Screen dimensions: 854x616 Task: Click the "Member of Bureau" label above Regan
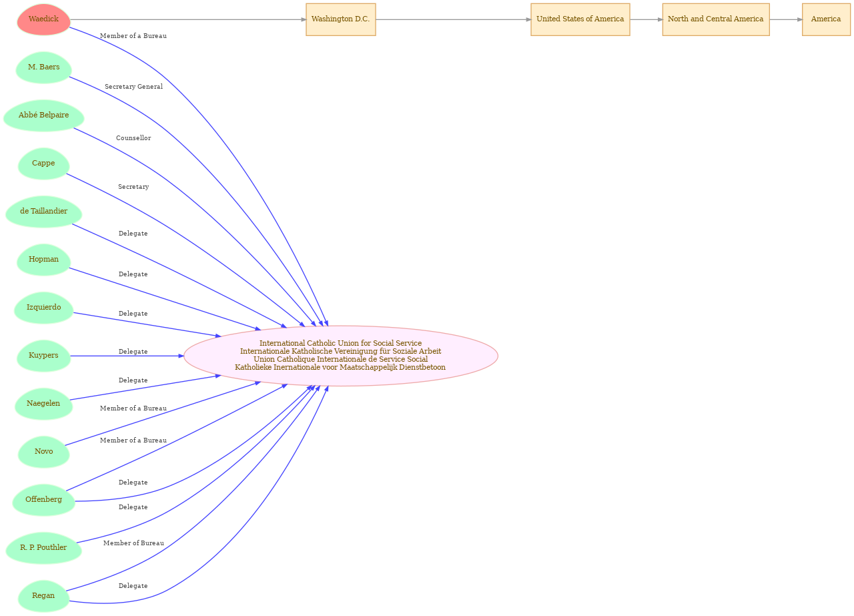[133, 543]
